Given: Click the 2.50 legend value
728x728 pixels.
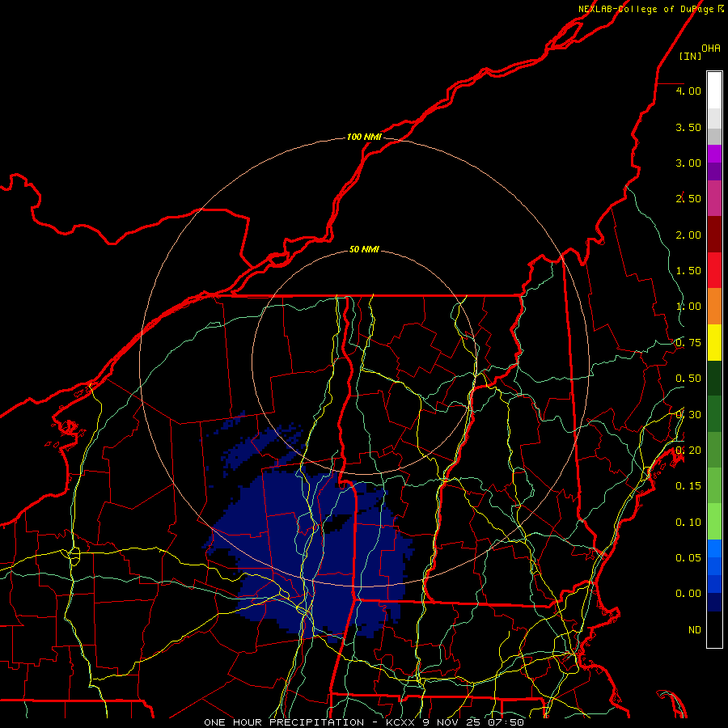Looking at the screenshot, I should click(688, 199).
